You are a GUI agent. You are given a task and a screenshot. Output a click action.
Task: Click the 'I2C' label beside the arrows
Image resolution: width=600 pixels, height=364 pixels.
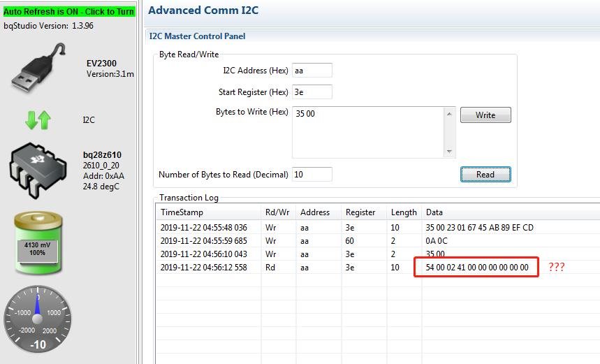pos(89,119)
